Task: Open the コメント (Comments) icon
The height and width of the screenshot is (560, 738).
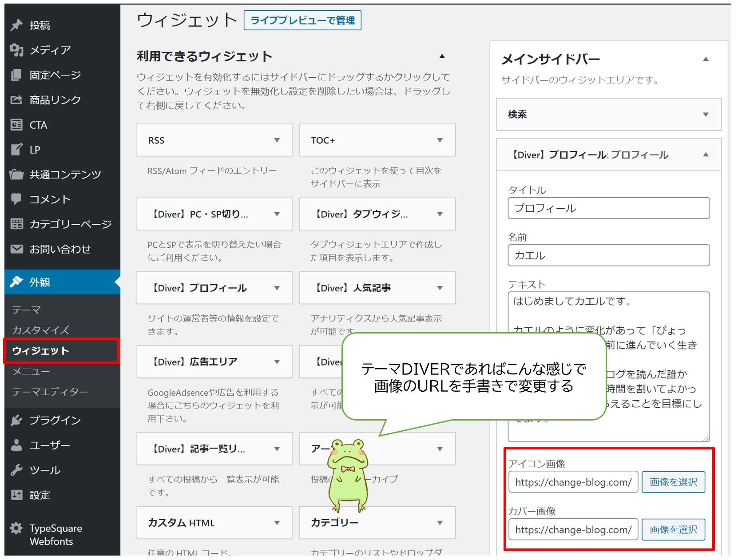Action: (x=16, y=199)
